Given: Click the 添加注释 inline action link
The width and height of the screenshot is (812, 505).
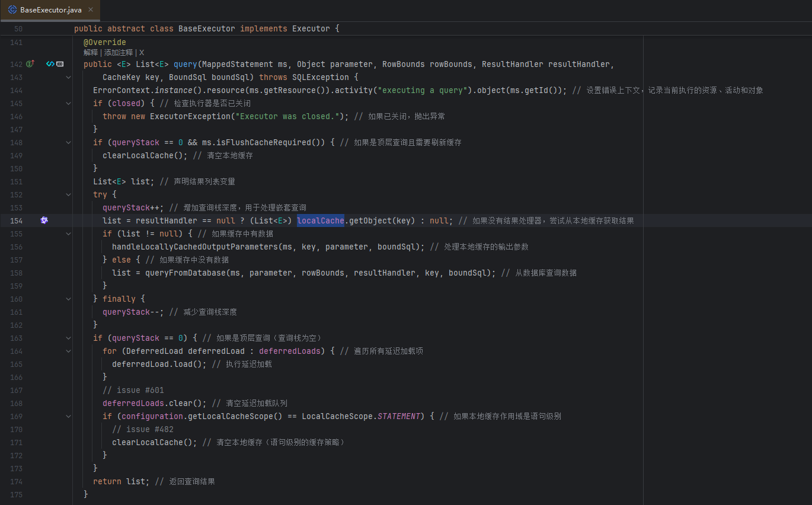Looking at the screenshot, I should coord(119,53).
